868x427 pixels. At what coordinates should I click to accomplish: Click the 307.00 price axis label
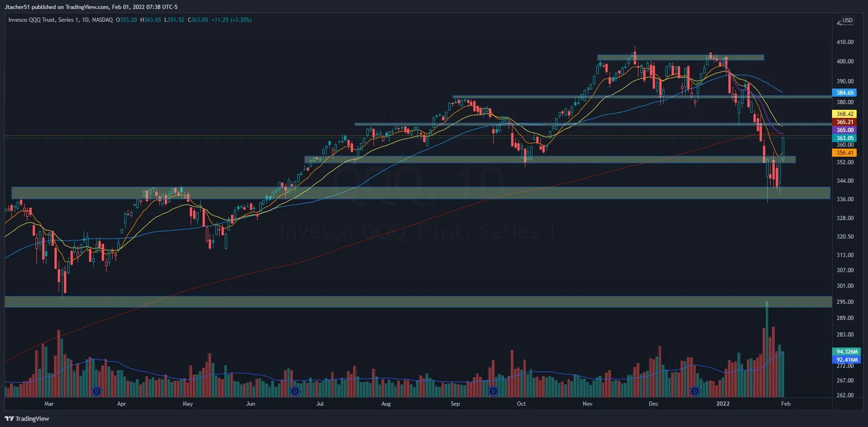coord(845,270)
